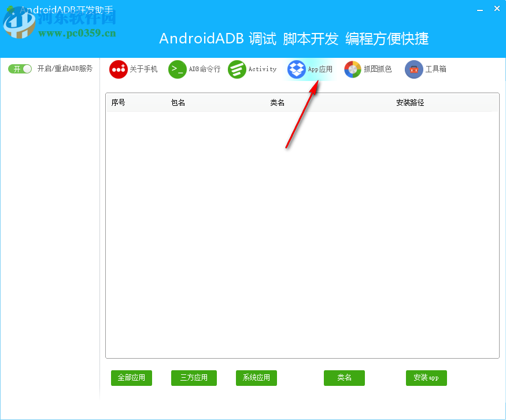Toggle the 开 ADB service switch off

pos(19,68)
